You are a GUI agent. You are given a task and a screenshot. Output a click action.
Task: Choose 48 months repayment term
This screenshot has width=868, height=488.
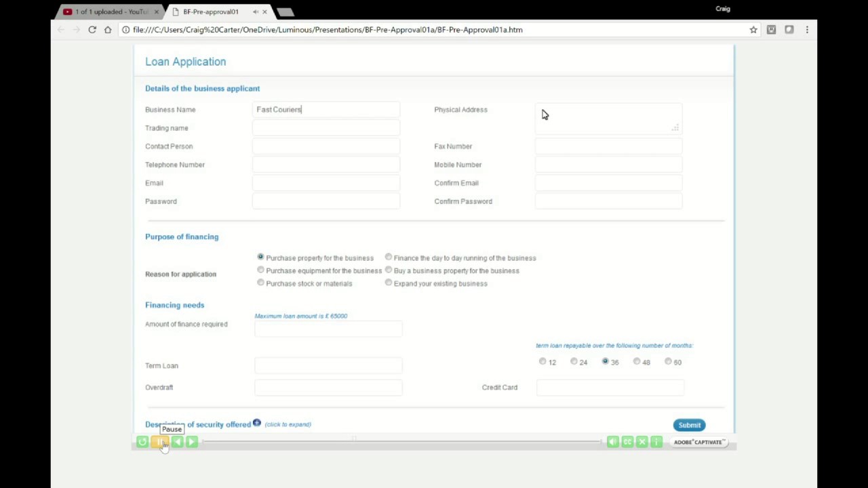coord(637,362)
